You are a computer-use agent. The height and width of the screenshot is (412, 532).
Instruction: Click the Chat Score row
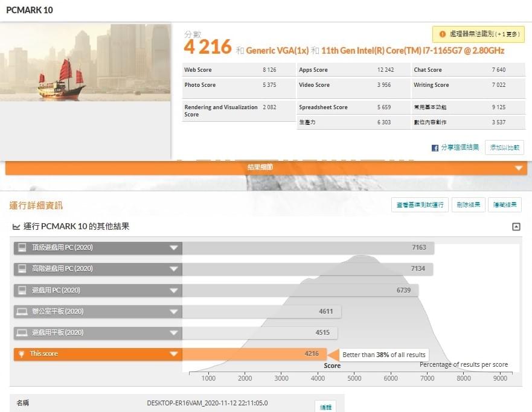pyautogui.click(x=468, y=70)
